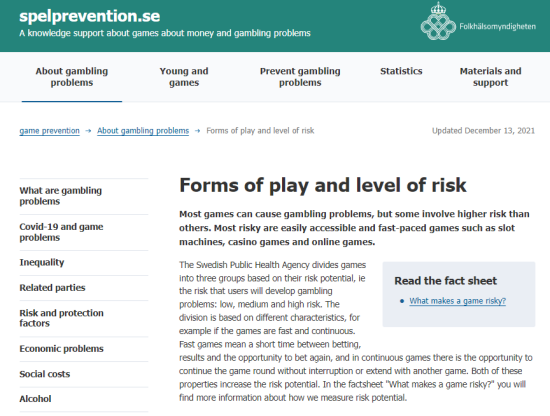Open Materials and support menu
This screenshot has width=550, height=416.
click(x=490, y=77)
